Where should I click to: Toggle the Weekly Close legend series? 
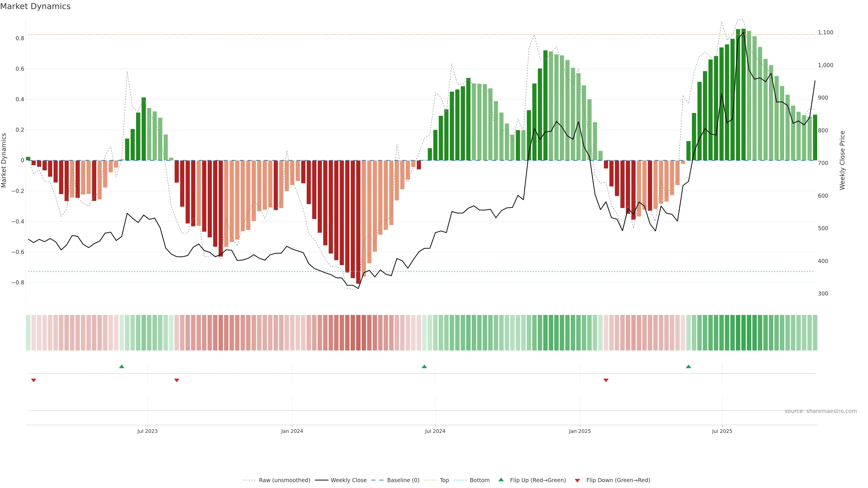coord(348,480)
